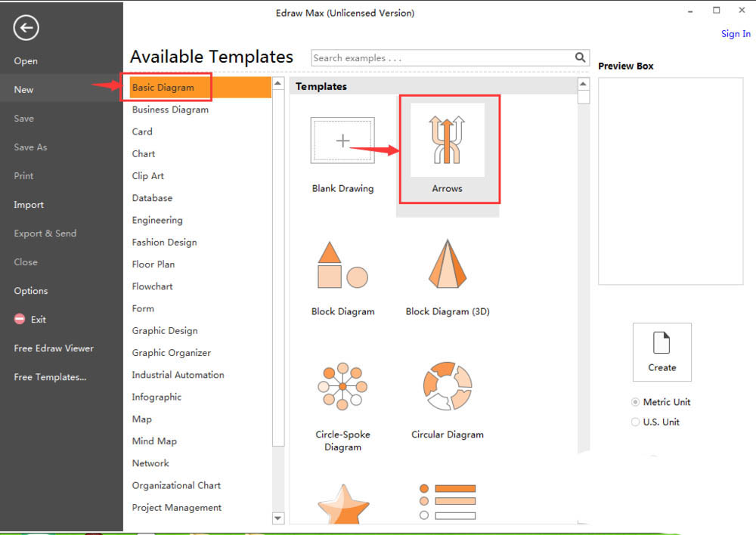Select the Metric Unit radio button
The height and width of the screenshot is (535, 756).
coord(635,402)
